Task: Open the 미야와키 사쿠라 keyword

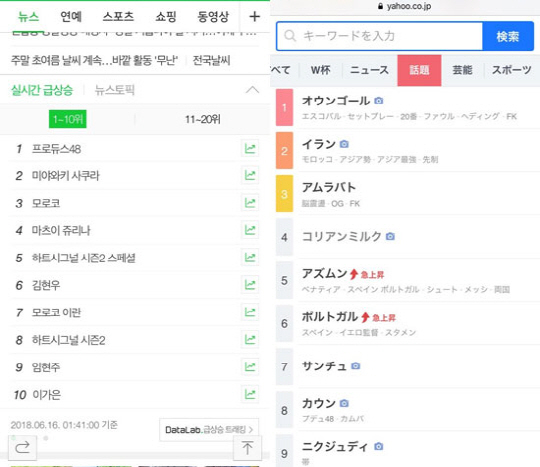Action: (x=65, y=176)
